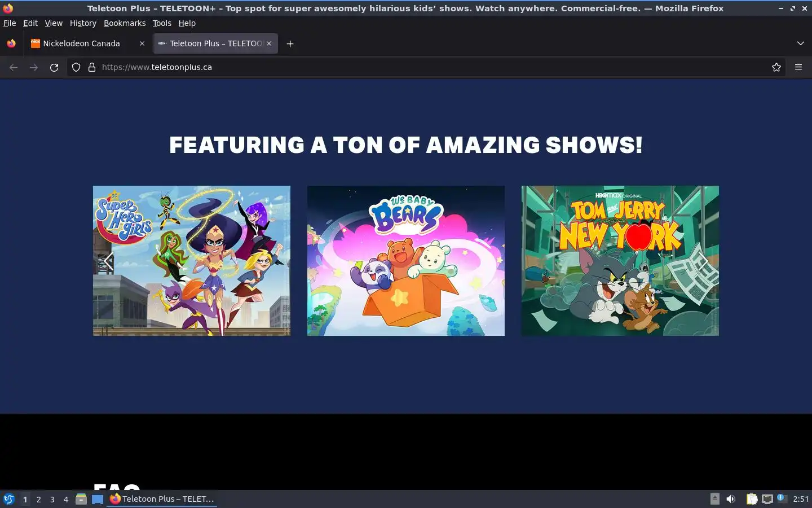Open the History menu
812x508 pixels.
[x=83, y=23]
